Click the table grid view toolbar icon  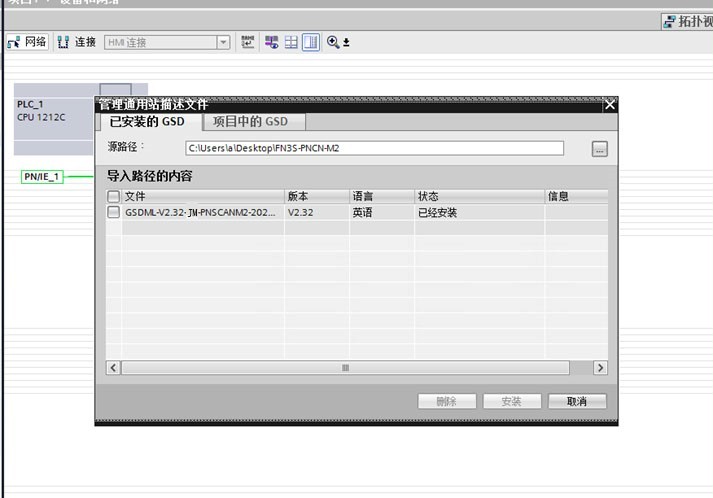[x=291, y=42]
